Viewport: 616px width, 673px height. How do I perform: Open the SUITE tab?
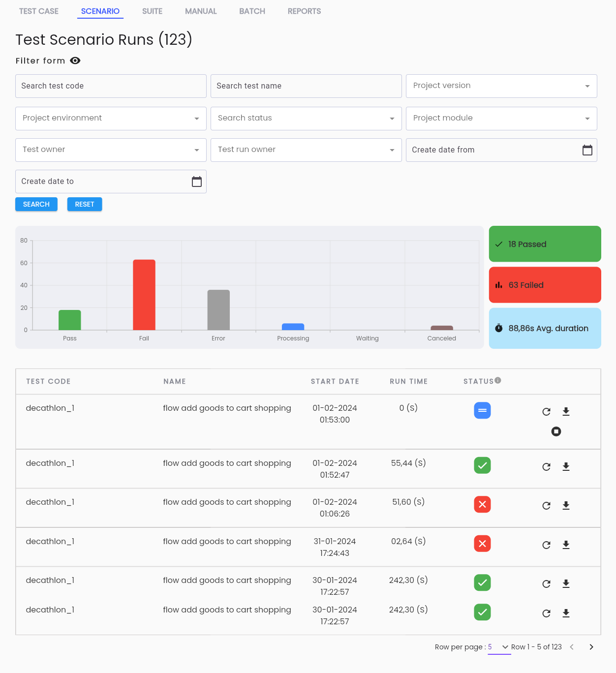click(152, 11)
